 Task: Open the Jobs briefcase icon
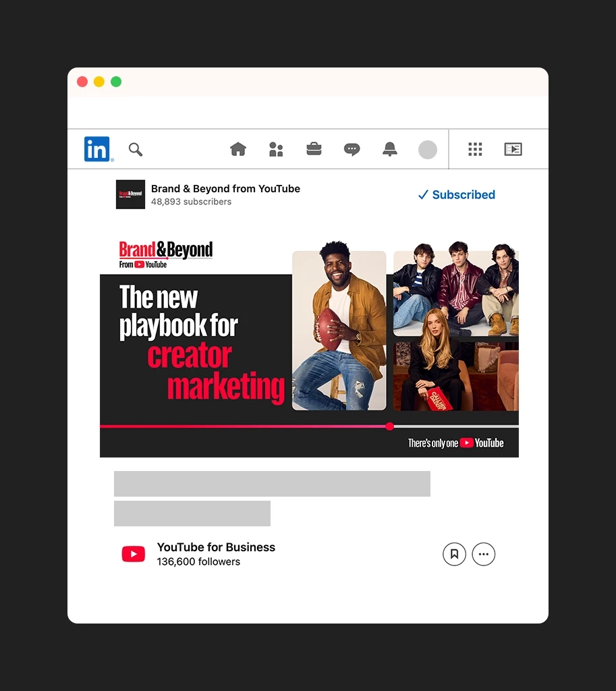pos(314,149)
